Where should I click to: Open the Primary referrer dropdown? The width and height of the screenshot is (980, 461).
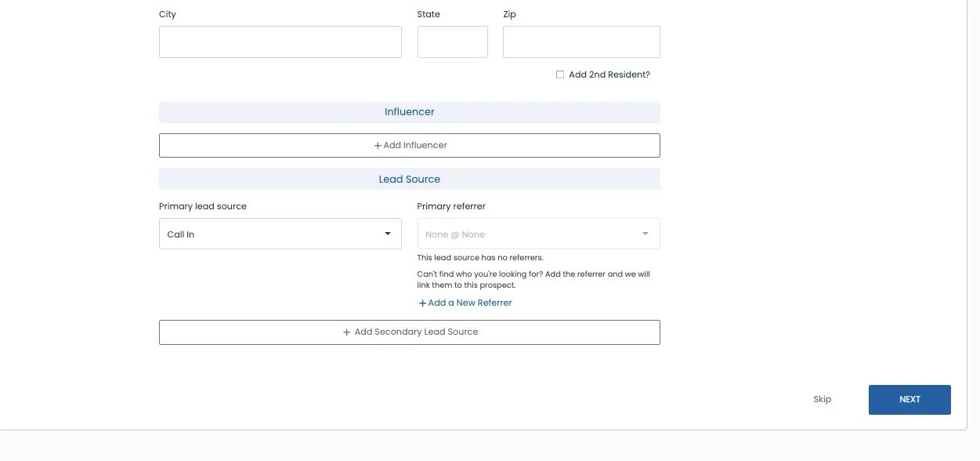pos(538,234)
